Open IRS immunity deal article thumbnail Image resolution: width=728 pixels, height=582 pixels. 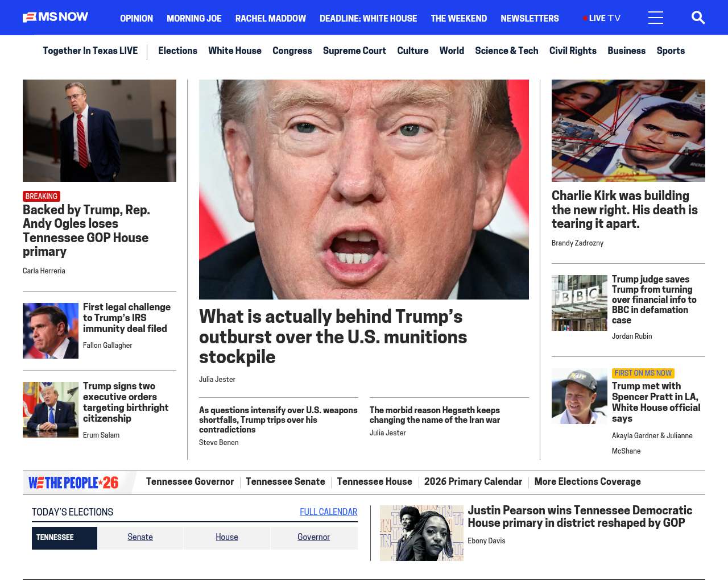(51, 331)
